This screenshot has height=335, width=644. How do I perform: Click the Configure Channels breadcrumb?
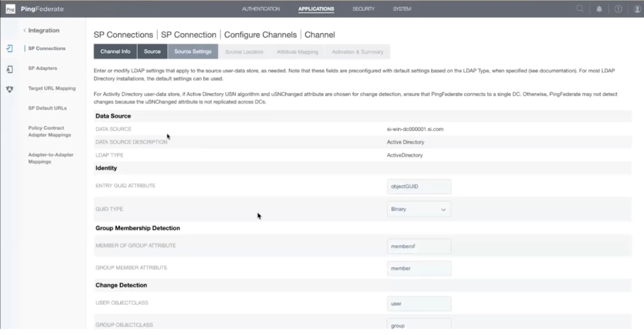(260, 35)
